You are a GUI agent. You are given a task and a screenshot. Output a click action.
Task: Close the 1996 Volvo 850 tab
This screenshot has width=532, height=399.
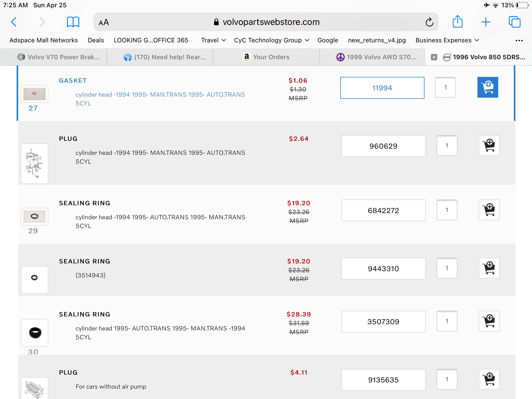coord(434,57)
